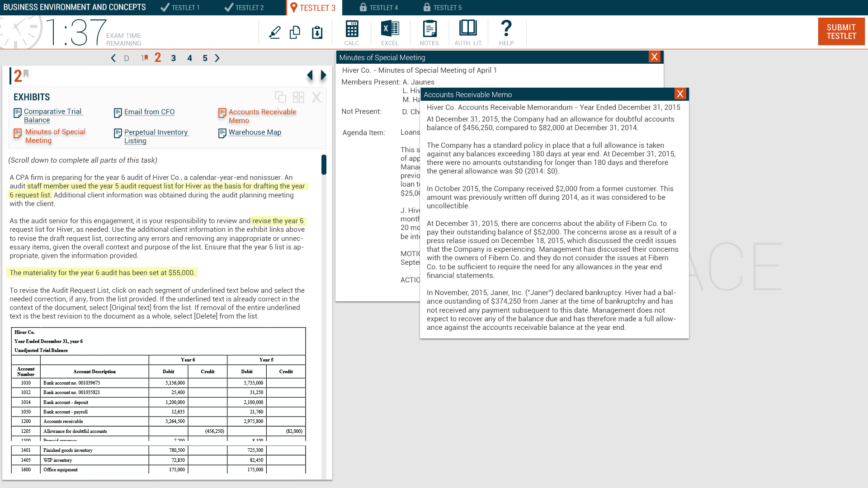The height and width of the screenshot is (488, 868).
Task: Click Finished goods inventory description cell
Action: [x=94, y=450]
